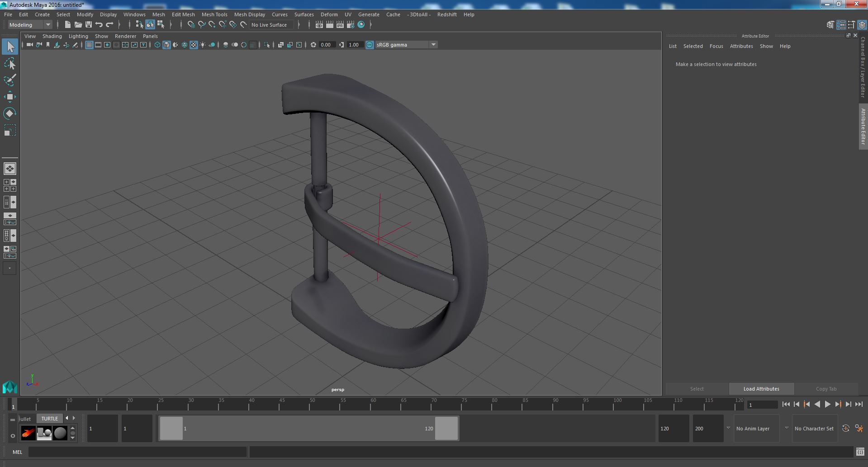Open a scene with folder icon
868x467 pixels.
[78, 25]
